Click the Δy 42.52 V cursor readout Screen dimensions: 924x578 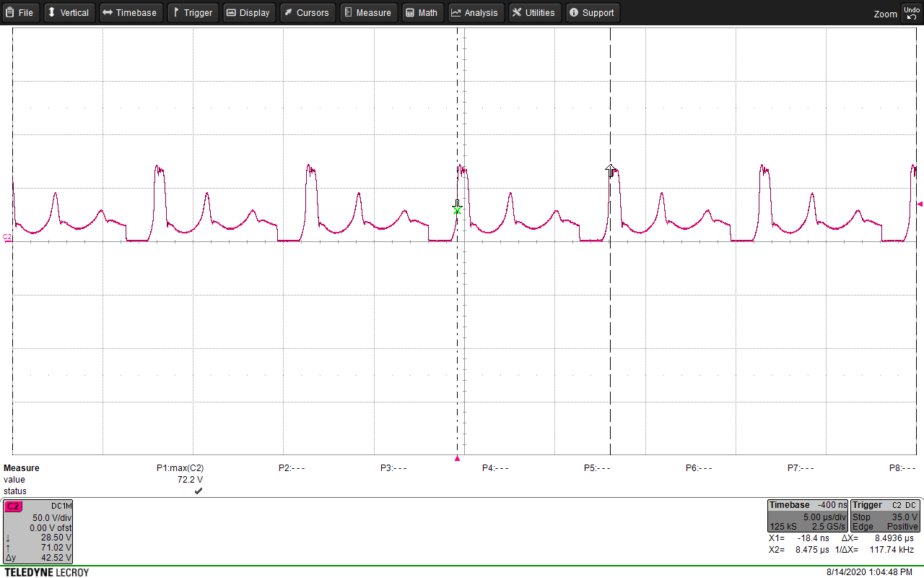point(38,558)
